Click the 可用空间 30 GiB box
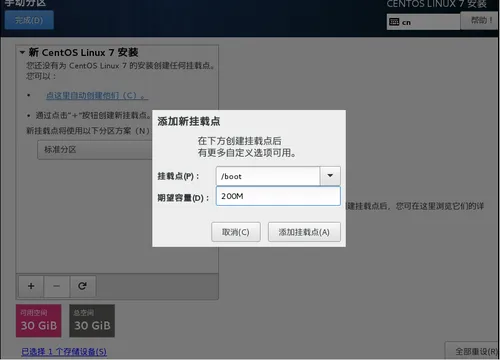This screenshot has height=360, width=500. click(x=39, y=321)
